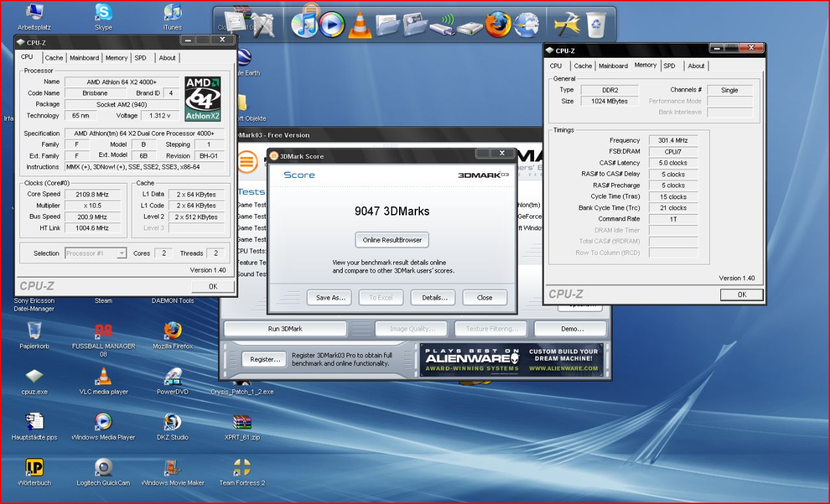Open About tab in right CPU-Z window
830x504 pixels.
[x=696, y=66]
